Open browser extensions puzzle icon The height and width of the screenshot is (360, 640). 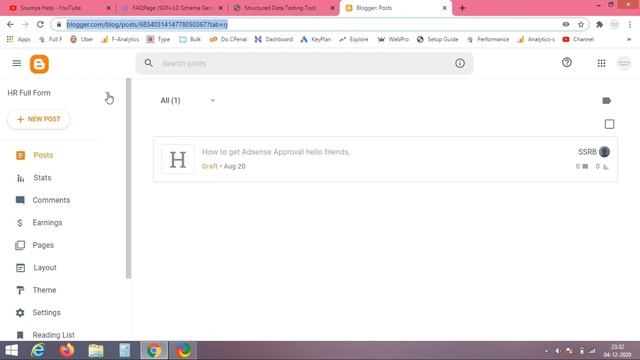(599, 24)
